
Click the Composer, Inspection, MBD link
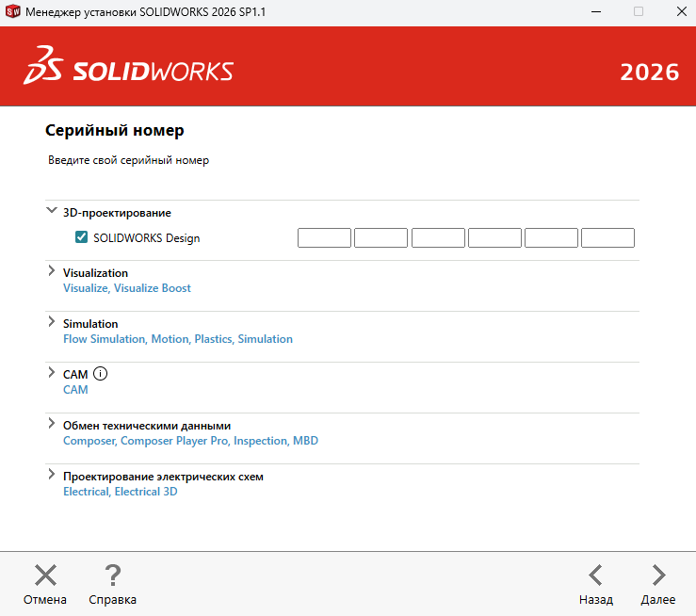(190, 441)
